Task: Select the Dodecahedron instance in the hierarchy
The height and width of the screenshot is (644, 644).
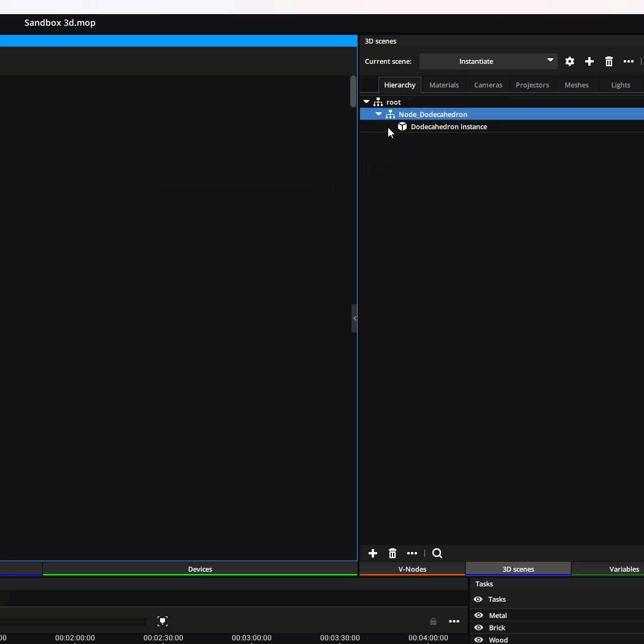Action: pos(448,127)
